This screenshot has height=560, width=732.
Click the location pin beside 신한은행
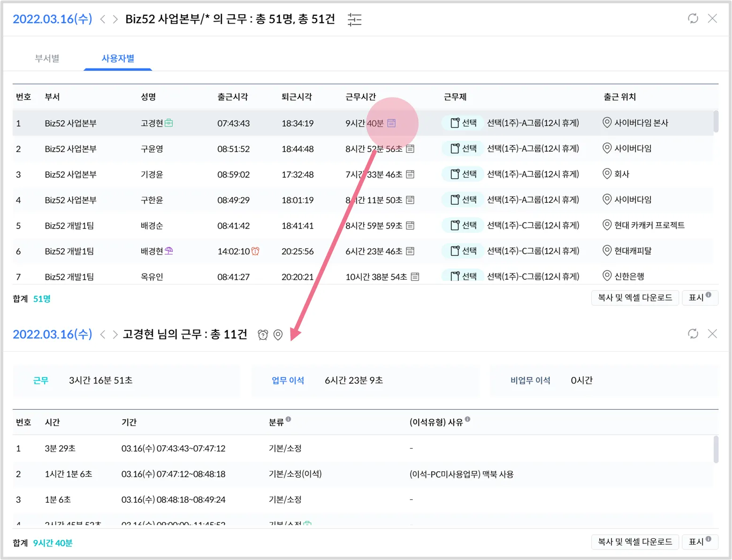point(607,276)
